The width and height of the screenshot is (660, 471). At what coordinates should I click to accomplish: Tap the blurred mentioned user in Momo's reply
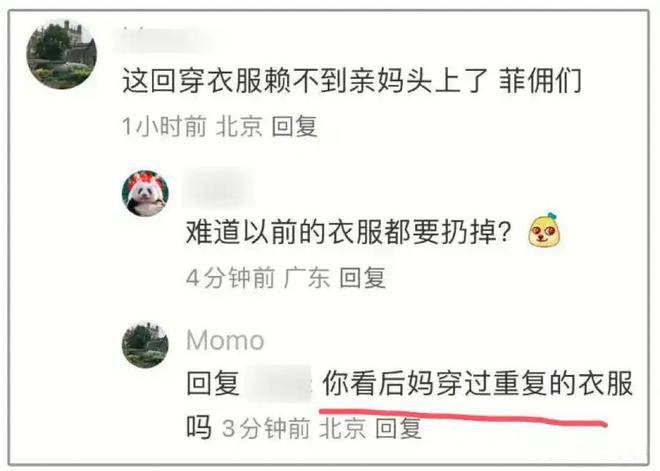[279, 383]
